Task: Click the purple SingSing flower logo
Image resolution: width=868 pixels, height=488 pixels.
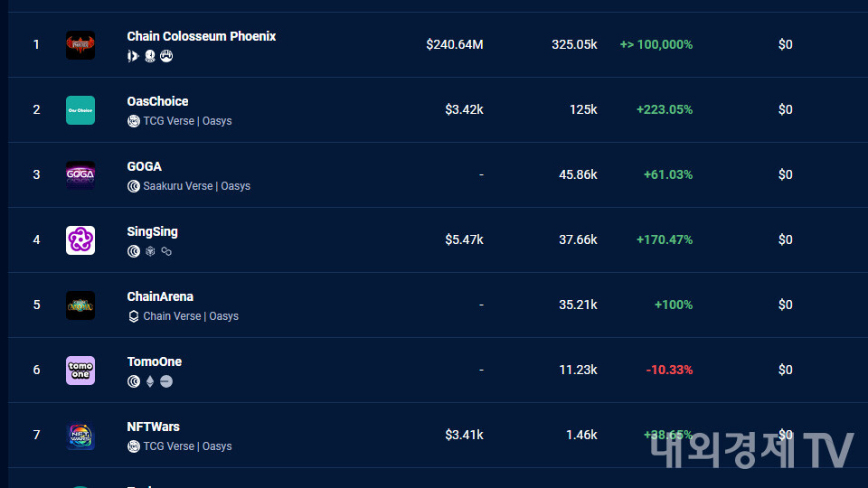Action: (80, 239)
